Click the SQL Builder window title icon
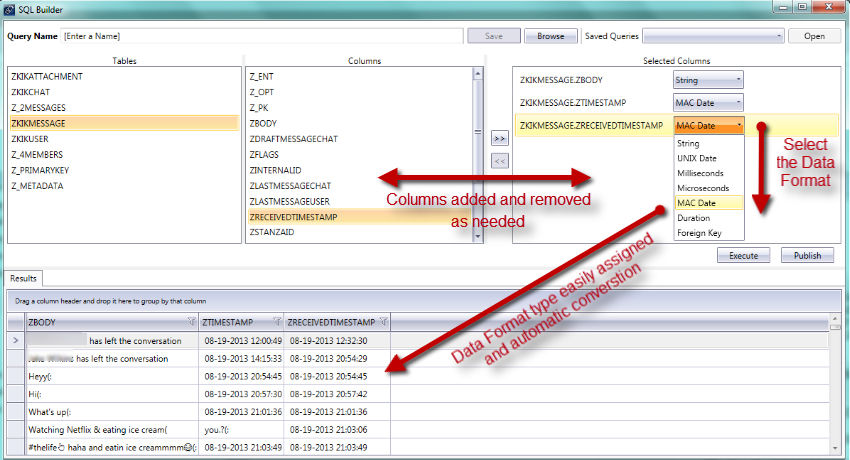Viewport: 850px width, 460px height. [10, 8]
